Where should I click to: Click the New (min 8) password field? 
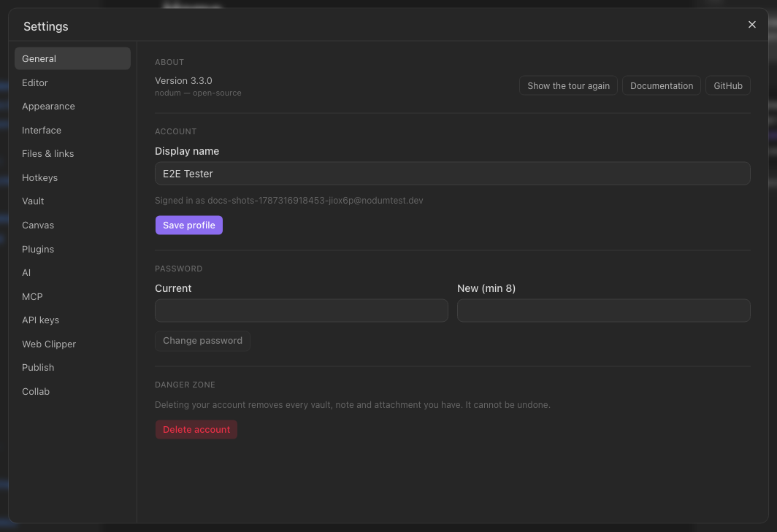[603, 311]
